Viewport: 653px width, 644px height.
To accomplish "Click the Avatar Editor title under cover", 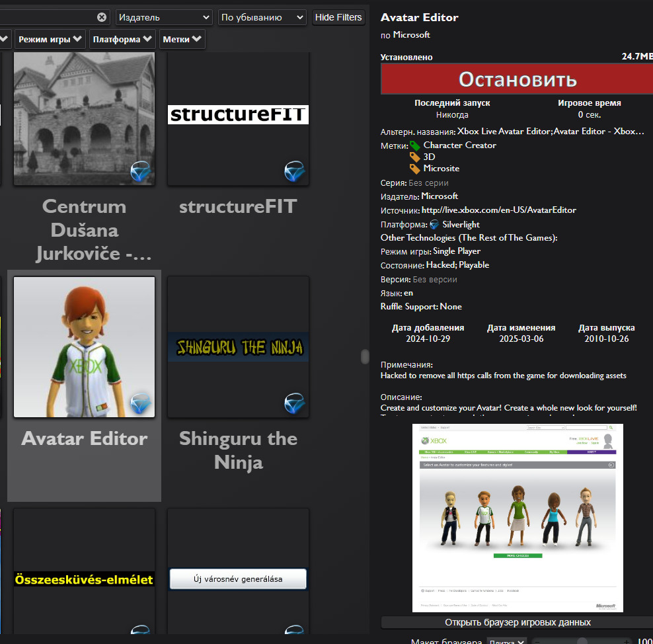I will [84, 438].
